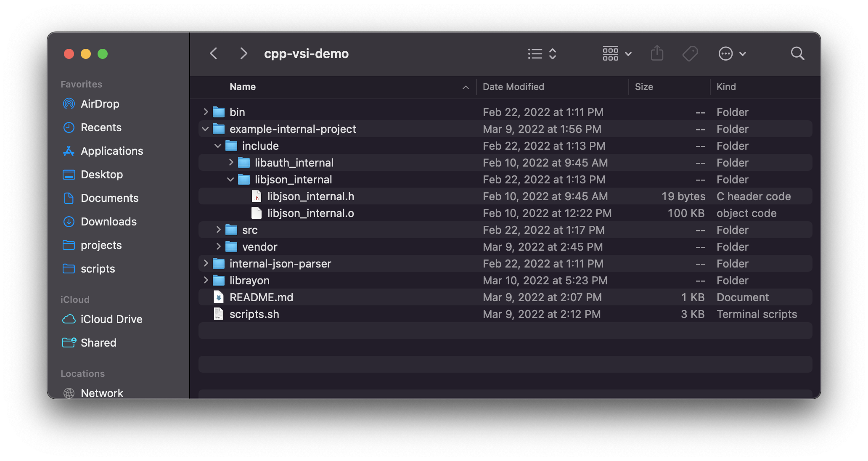Click 'Mar 10, 2022 at 5:23 PM' date

(545, 281)
